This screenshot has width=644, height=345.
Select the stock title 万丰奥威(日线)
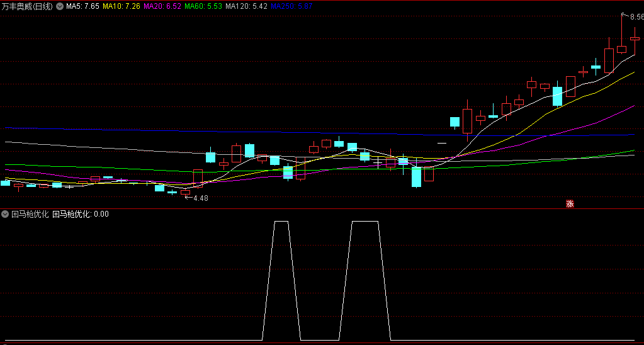28,6
